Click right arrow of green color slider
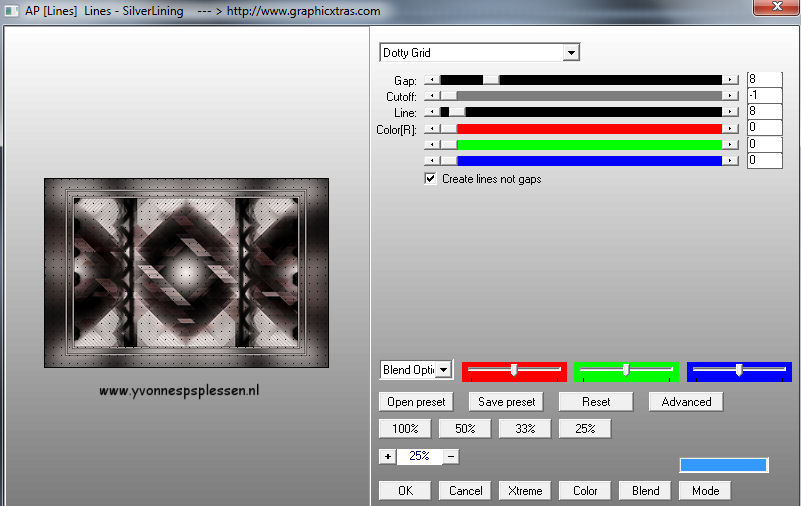This screenshot has width=801, height=506. pyautogui.click(x=731, y=145)
